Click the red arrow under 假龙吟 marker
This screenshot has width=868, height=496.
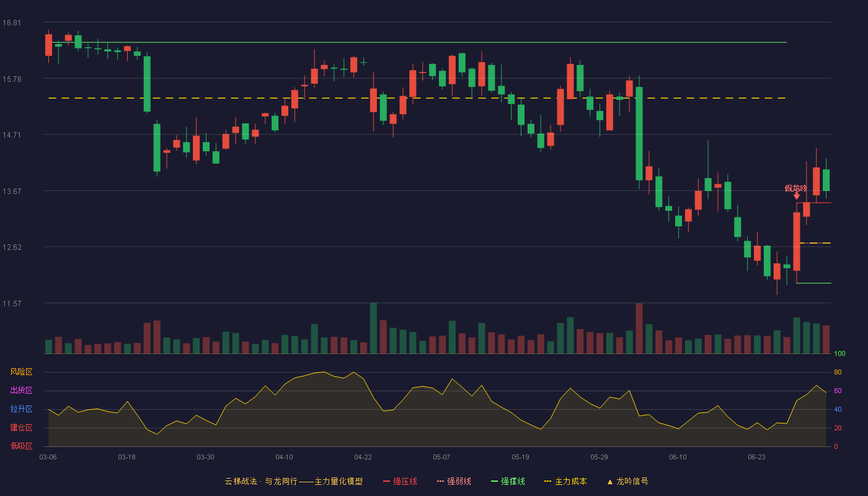[797, 196]
